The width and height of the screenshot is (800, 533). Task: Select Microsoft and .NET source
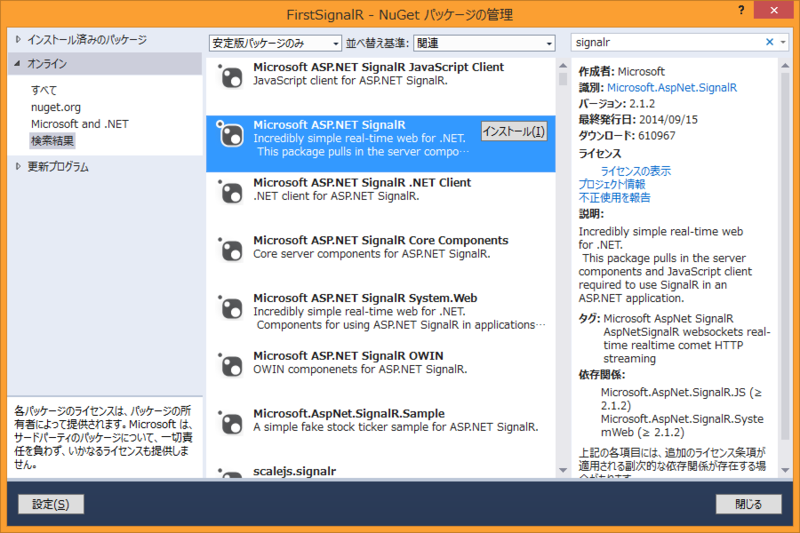click(x=80, y=124)
